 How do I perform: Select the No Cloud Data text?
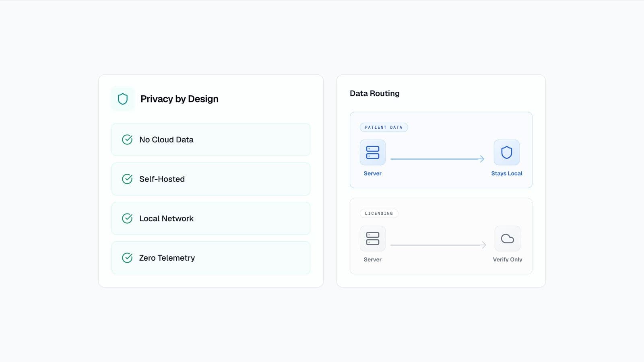(166, 140)
